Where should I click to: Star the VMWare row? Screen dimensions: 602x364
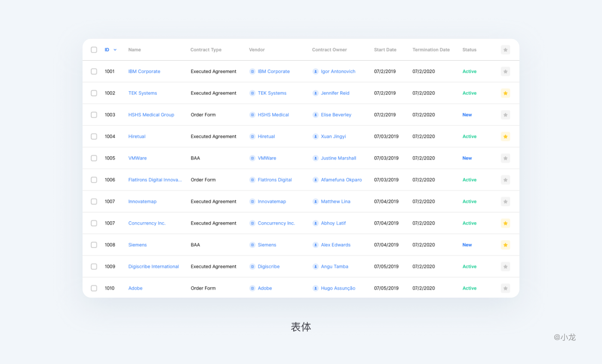pyautogui.click(x=505, y=158)
